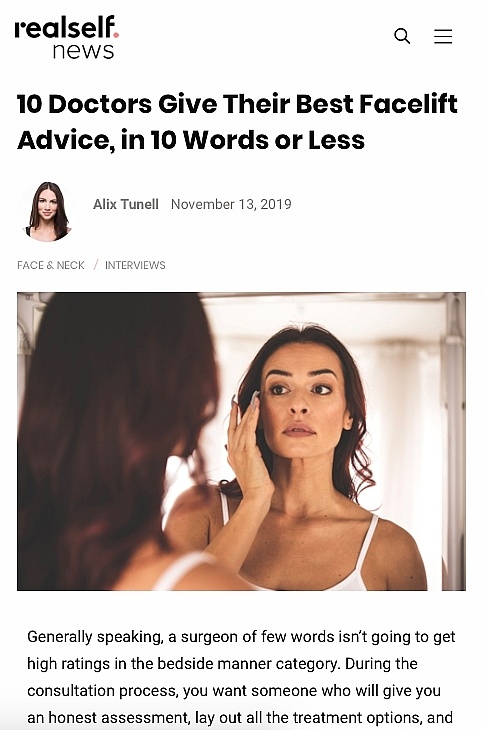Click the realself news logo
485x730 pixels.
[67, 37]
